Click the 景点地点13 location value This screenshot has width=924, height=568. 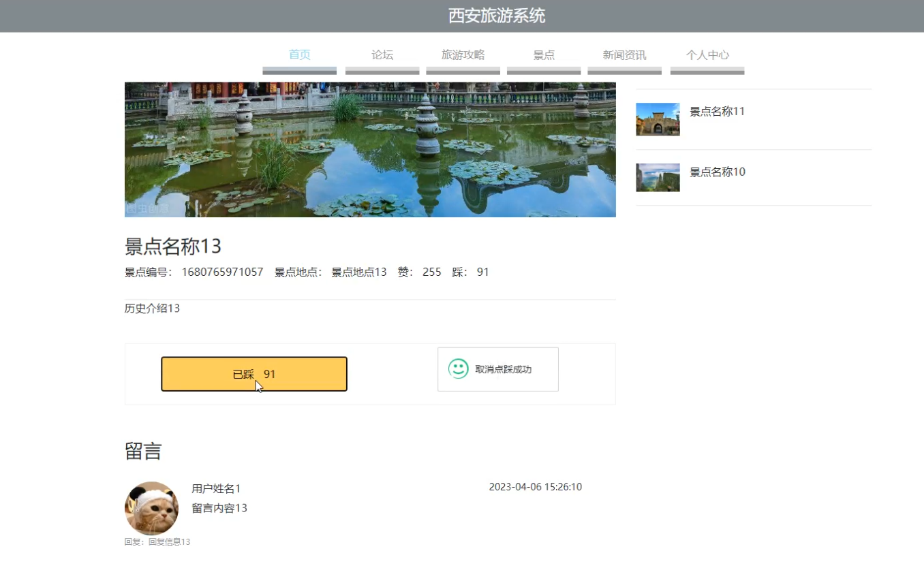tap(359, 272)
